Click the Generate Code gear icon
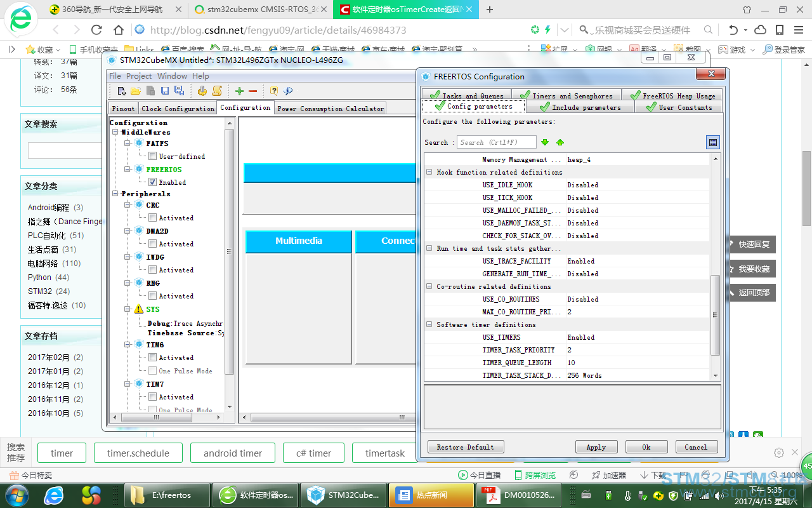 (x=202, y=91)
